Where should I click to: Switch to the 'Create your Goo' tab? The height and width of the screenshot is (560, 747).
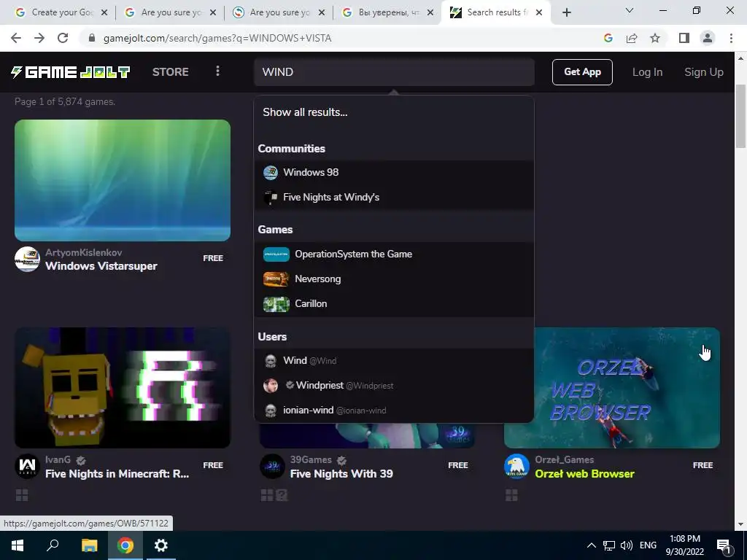point(62,12)
